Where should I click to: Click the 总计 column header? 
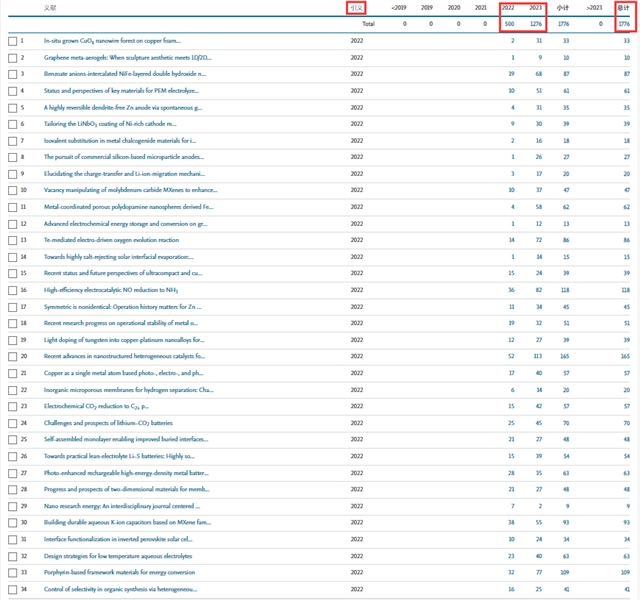point(623,7)
